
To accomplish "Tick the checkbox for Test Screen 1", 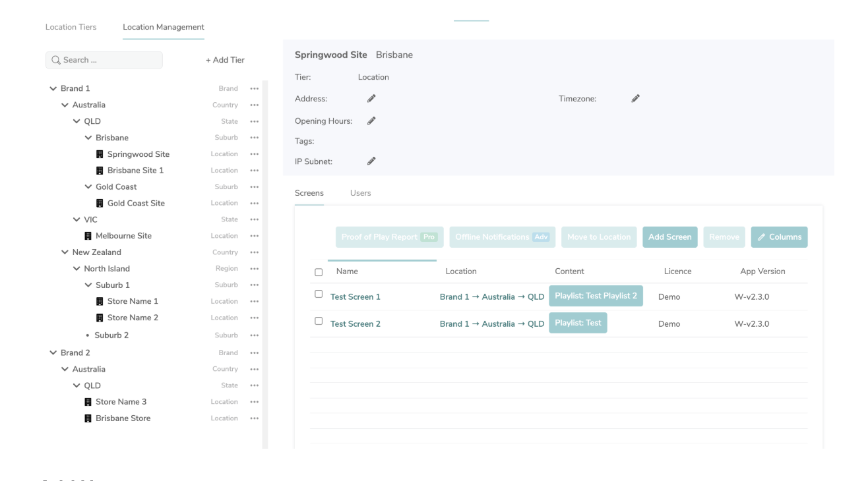I will pyautogui.click(x=319, y=294).
